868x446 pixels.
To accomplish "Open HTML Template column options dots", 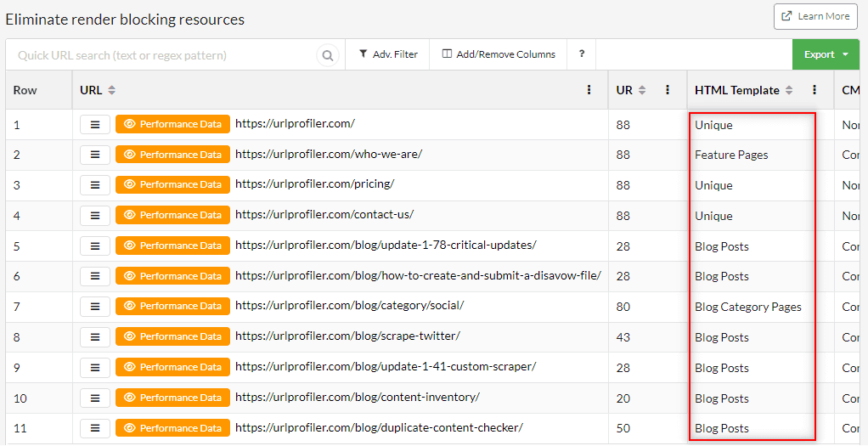I will [814, 90].
